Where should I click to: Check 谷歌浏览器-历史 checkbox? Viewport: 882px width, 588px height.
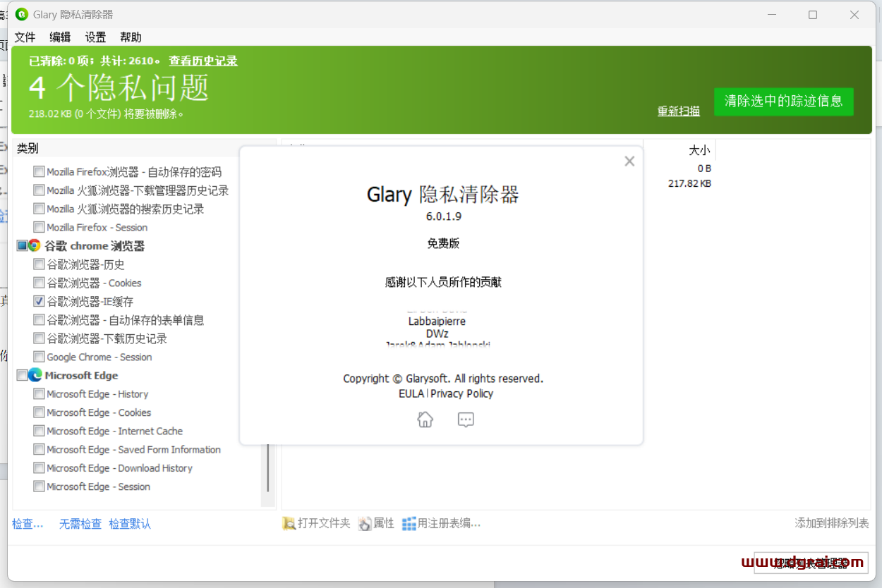point(39,264)
